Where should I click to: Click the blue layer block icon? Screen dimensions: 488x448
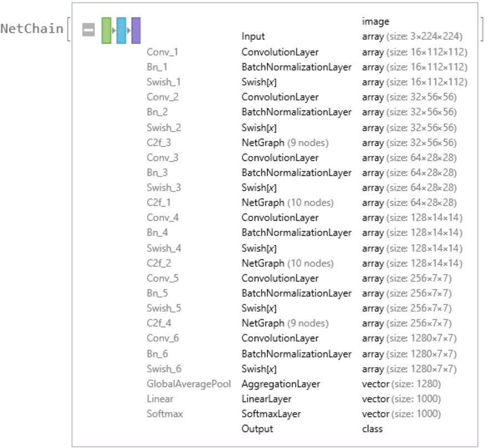click(121, 30)
